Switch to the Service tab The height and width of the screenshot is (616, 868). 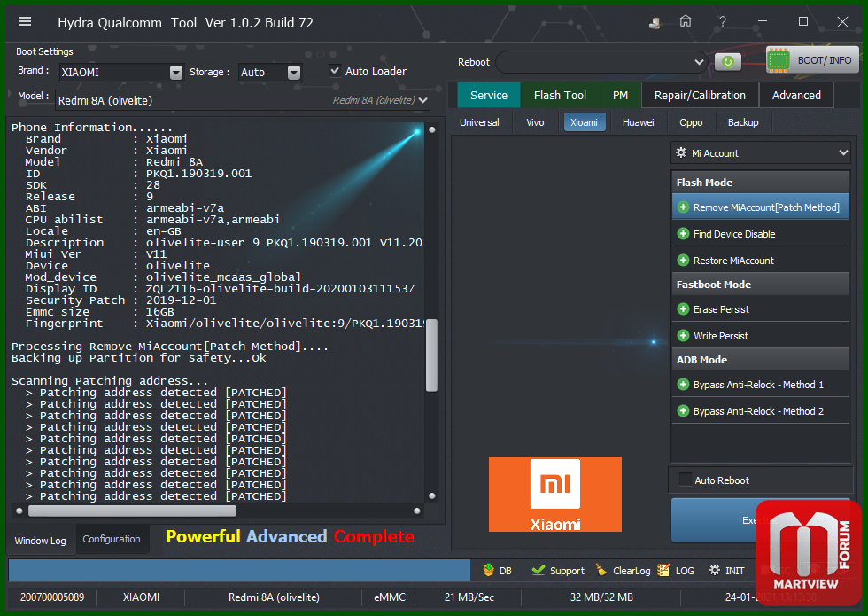point(489,96)
